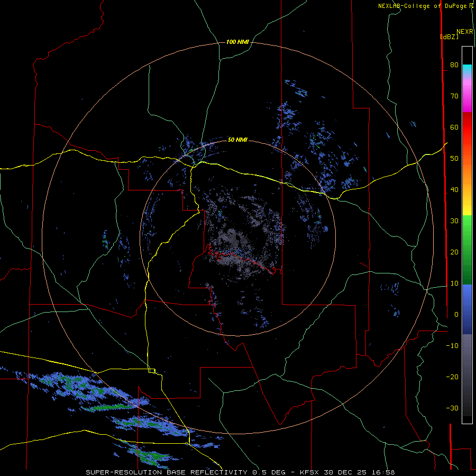The image size is (476, 476).
Task: Click the 40 value on the dBZ scale
Action: (x=454, y=190)
